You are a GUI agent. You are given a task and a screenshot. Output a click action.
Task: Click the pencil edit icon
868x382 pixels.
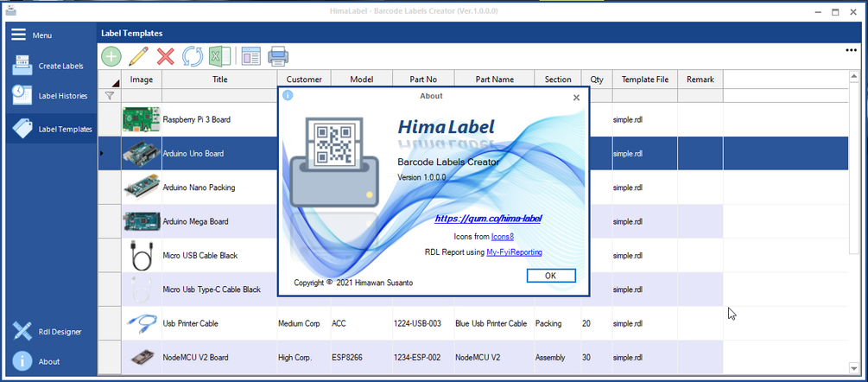pyautogui.click(x=138, y=56)
